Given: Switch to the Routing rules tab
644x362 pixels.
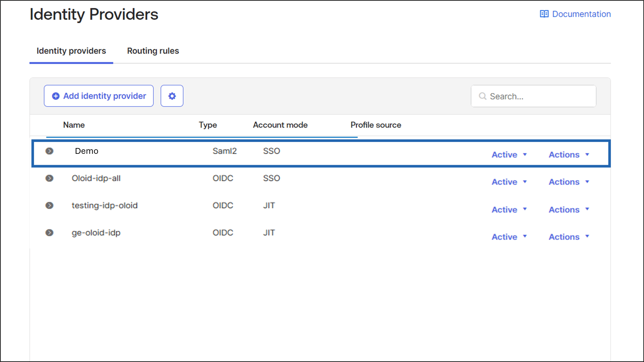Looking at the screenshot, I should [153, 51].
